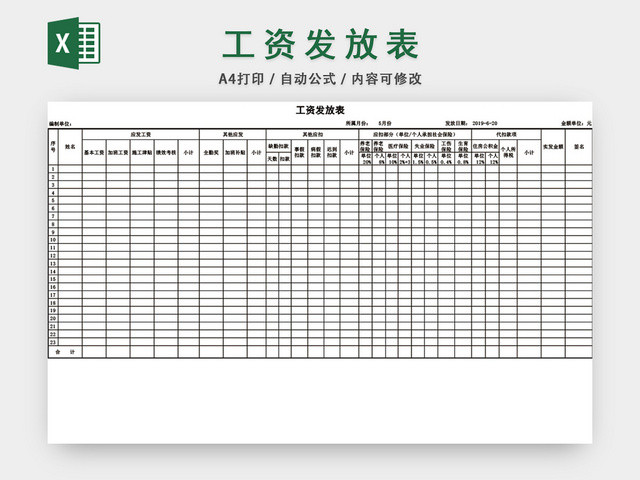Click the row number 15 cell
The height and width of the screenshot is (480, 640).
tap(53, 279)
